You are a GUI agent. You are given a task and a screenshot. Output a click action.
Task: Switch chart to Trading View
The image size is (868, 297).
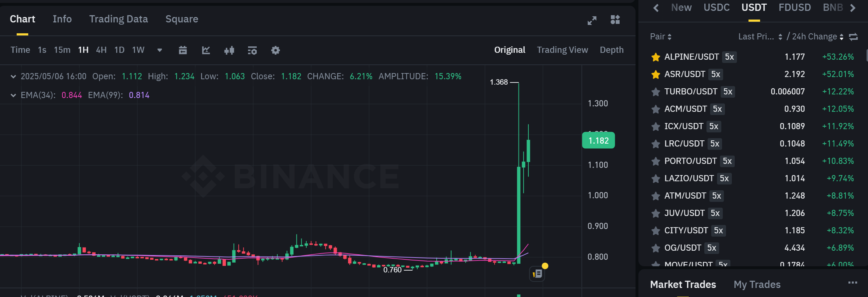pyautogui.click(x=562, y=50)
